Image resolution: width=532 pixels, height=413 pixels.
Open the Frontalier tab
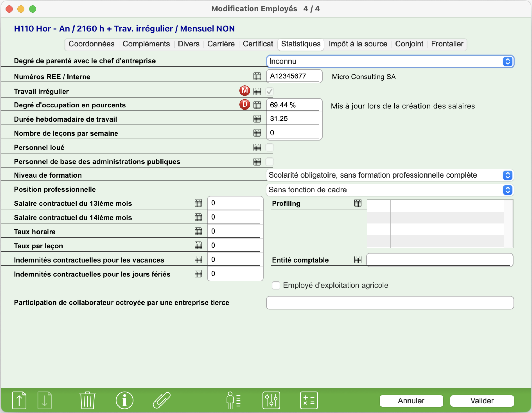coord(447,44)
